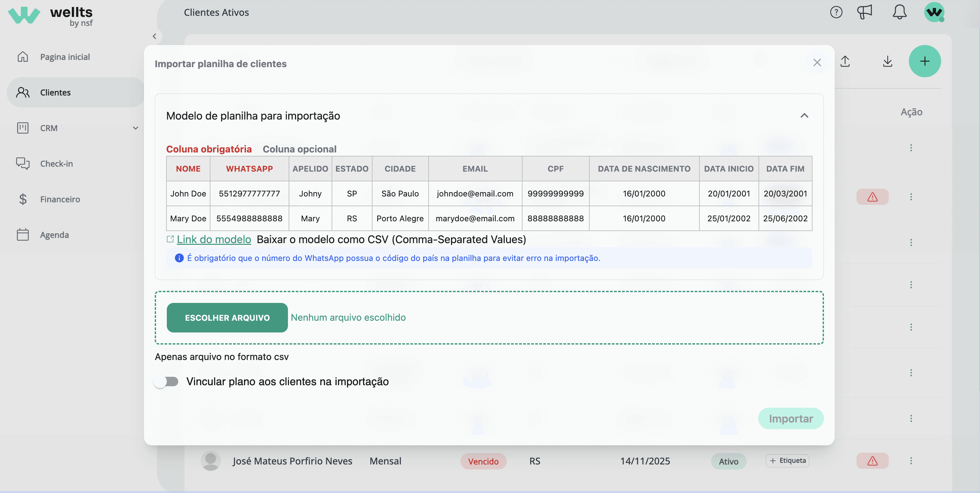
Task: Click the Clientes people icon
Action: pos(23,92)
